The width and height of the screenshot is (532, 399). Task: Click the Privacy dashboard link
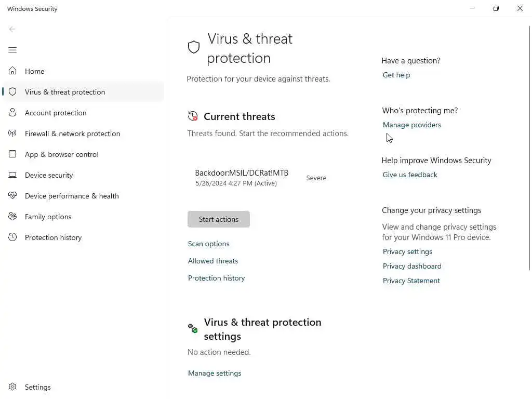coord(412,266)
